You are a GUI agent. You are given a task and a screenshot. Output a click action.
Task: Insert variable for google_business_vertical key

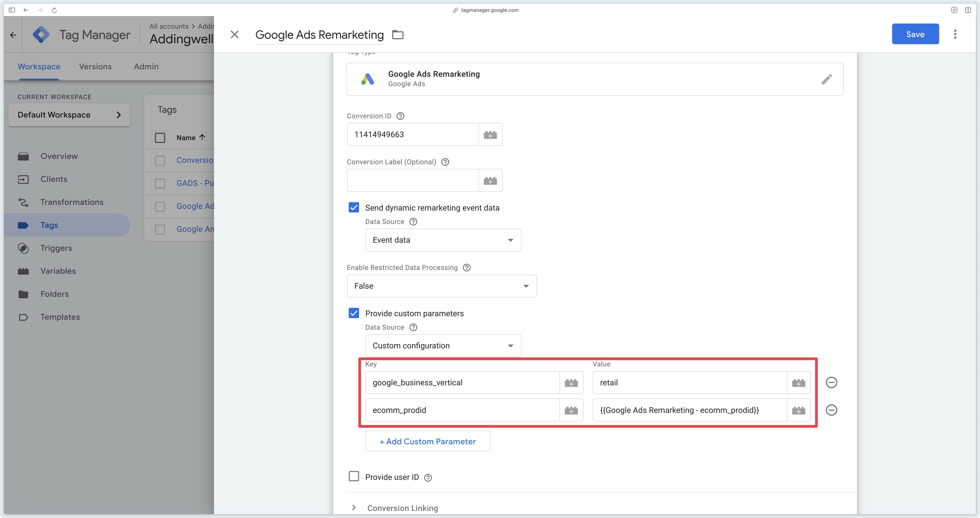571,382
